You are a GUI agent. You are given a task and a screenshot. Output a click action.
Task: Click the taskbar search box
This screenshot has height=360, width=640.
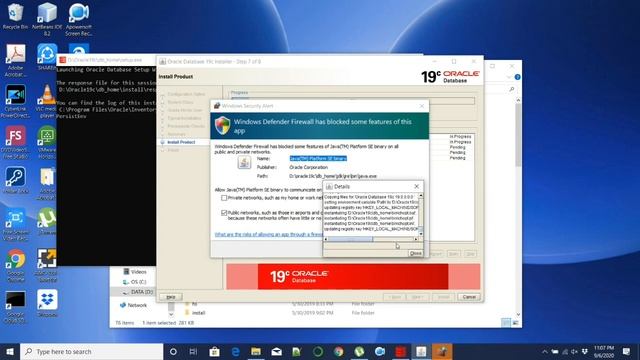pyautogui.click(x=91, y=351)
